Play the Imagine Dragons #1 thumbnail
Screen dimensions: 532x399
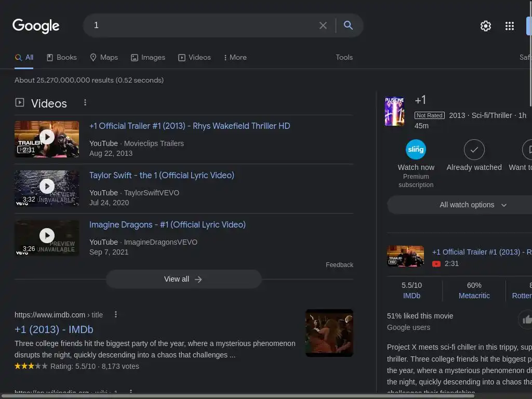tap(47, 238)
